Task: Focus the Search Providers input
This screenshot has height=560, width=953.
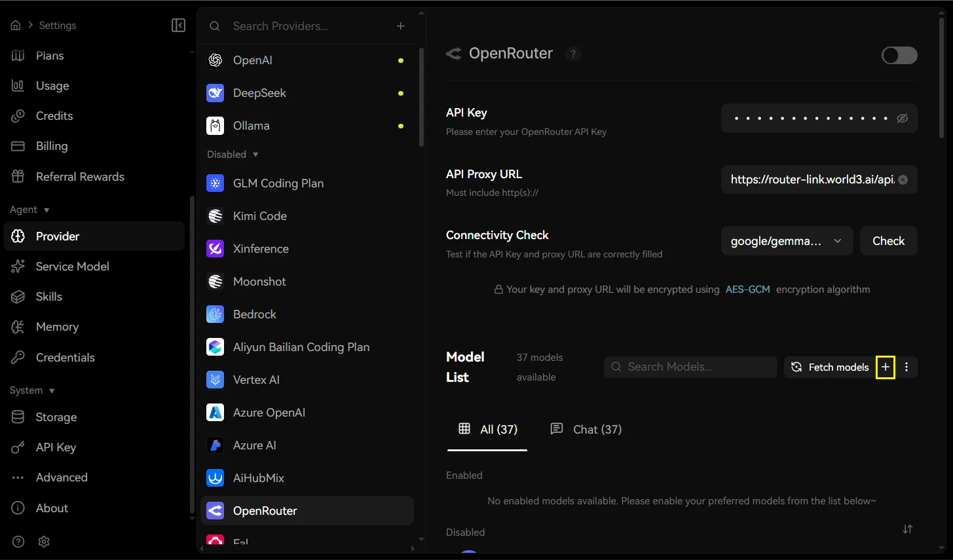Action: point(308,26)
